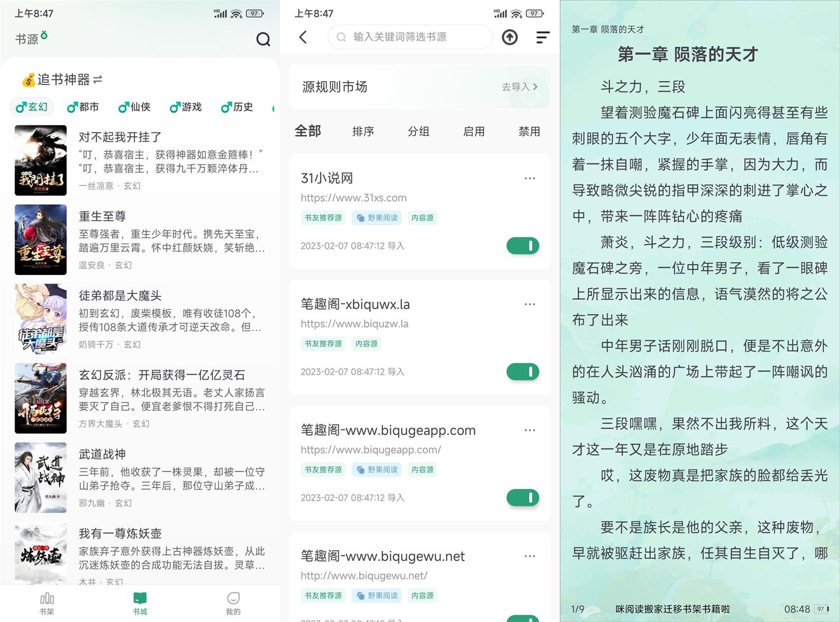Switch off 笔趣阁-www.biqugeapp.com source
840x622 pixels.
(x=522, y=498)
